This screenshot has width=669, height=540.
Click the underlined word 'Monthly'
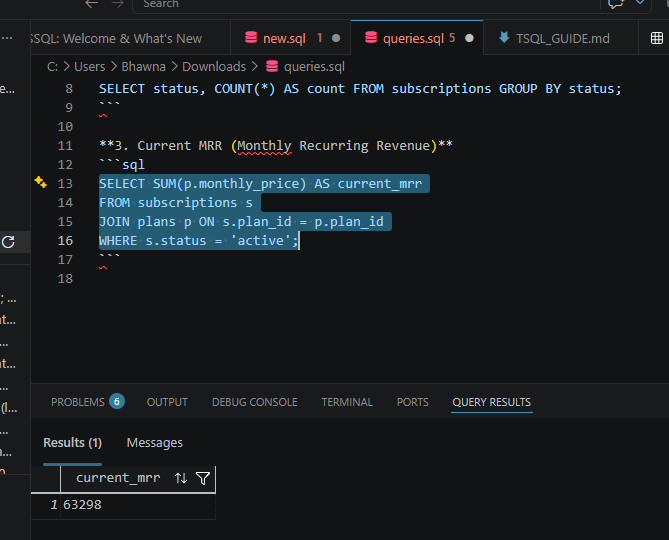pyautogui.click(x=264, y=146)
